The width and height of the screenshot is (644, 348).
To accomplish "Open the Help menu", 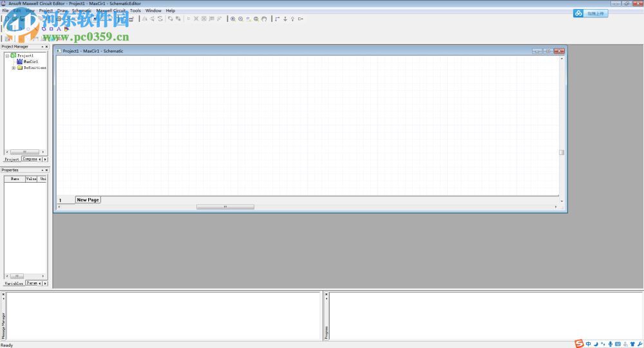I will coord(171,11).
